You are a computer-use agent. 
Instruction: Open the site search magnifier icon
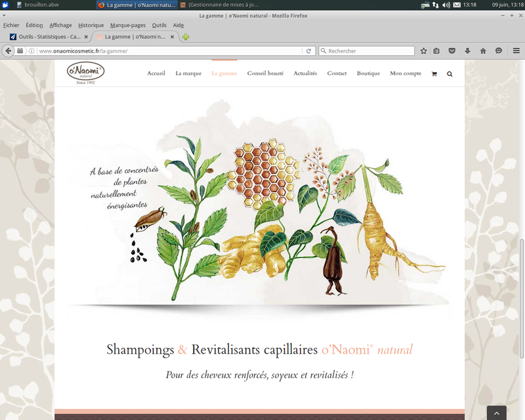450,73
